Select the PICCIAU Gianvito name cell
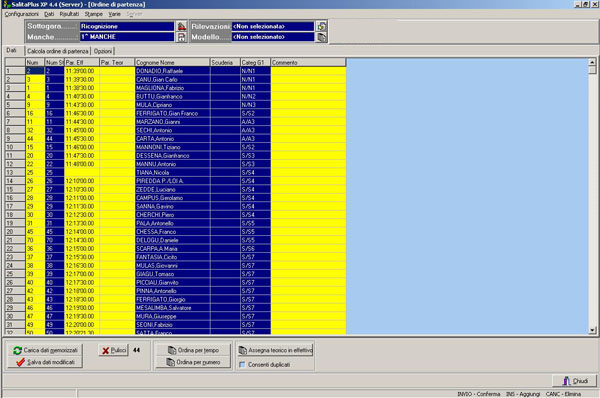The height and width of the screenshot is (398, 600). 172,282
